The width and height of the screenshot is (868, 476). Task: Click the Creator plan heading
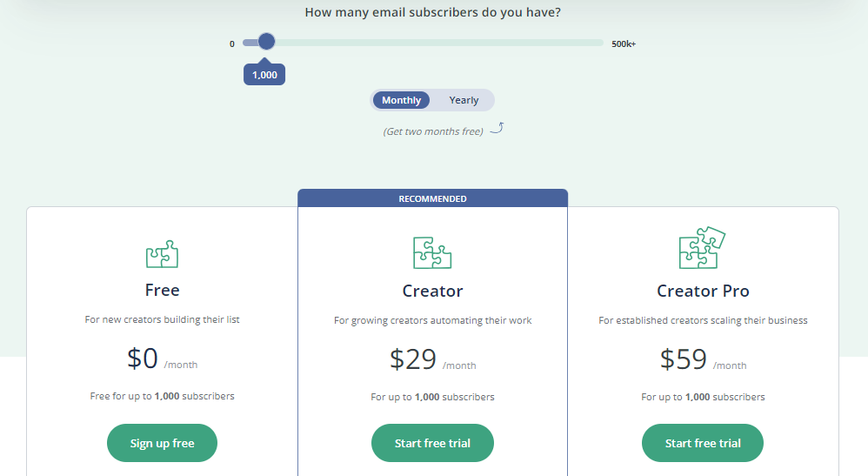click(x=432, y=291)
